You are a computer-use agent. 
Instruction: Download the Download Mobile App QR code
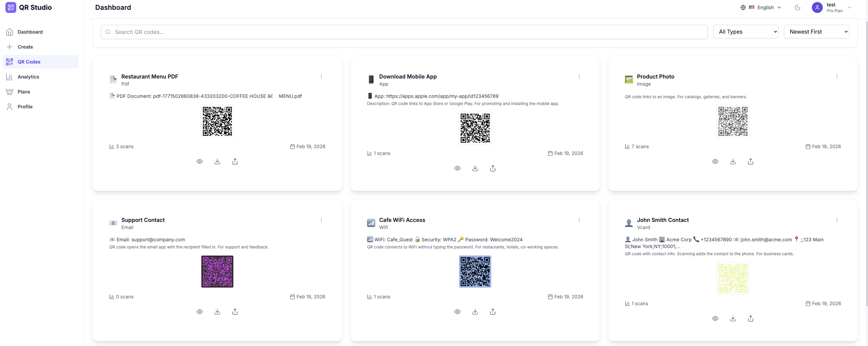475,168
